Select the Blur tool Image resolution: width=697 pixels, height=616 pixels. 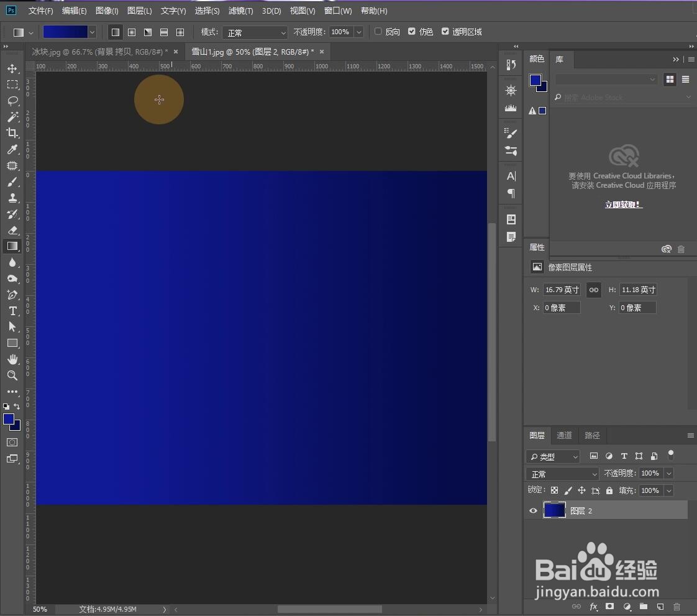coord(12,262)
